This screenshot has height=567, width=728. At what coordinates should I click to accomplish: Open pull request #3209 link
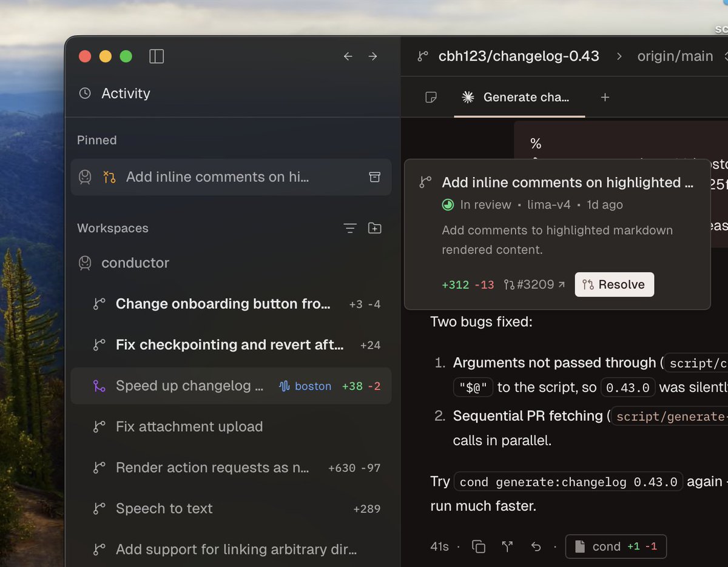[x=534, y=284]
